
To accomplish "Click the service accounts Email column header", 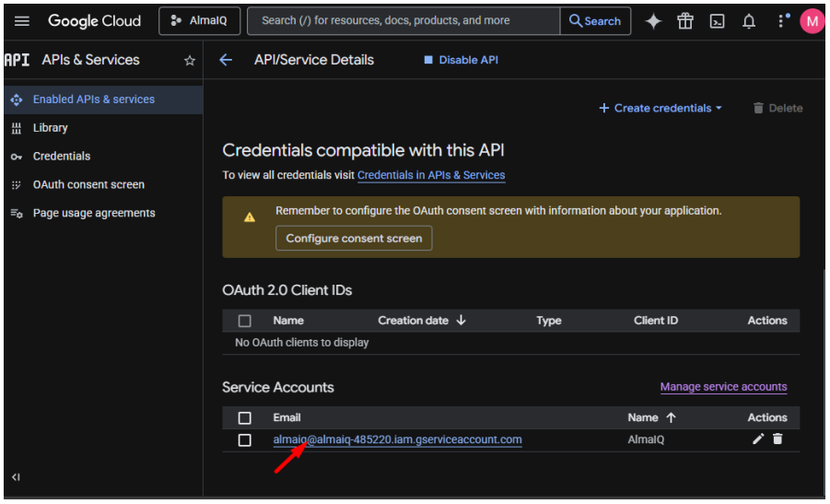I will click(286, 417).
